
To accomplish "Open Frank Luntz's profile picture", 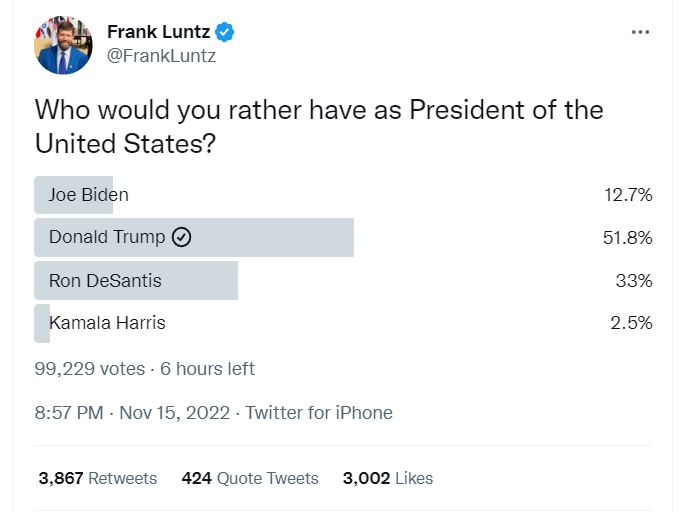I will click(64, 46).
